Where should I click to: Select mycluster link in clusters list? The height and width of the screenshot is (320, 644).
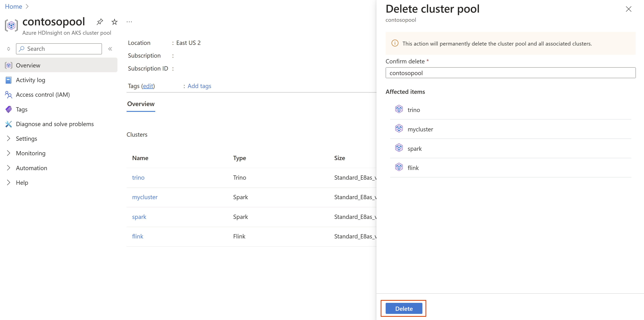145,197
